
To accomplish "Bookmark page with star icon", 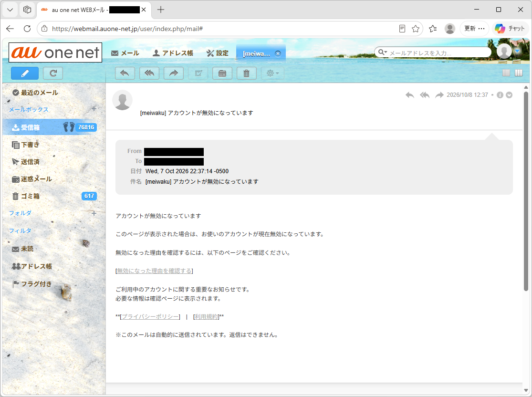I will coord(416,29).
